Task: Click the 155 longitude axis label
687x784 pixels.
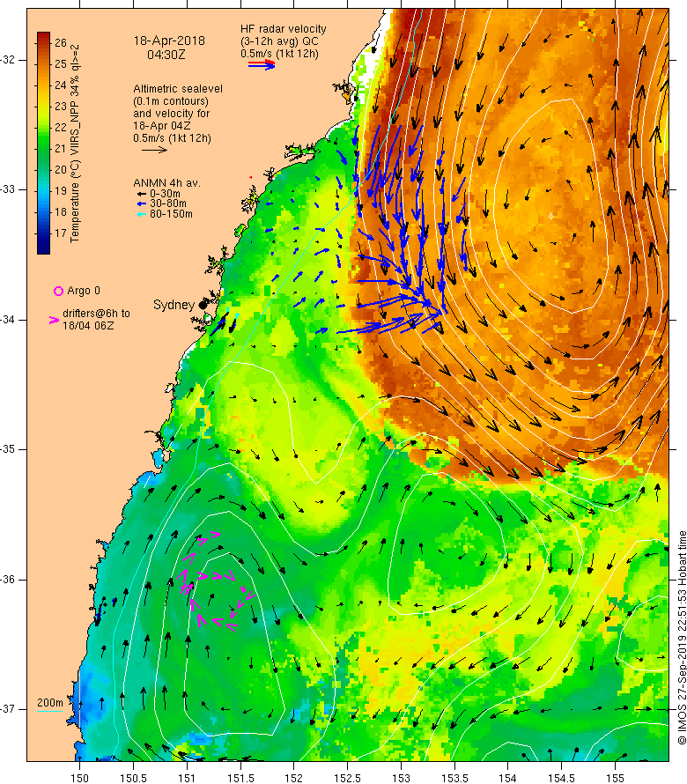Action: tap(615, 778)
